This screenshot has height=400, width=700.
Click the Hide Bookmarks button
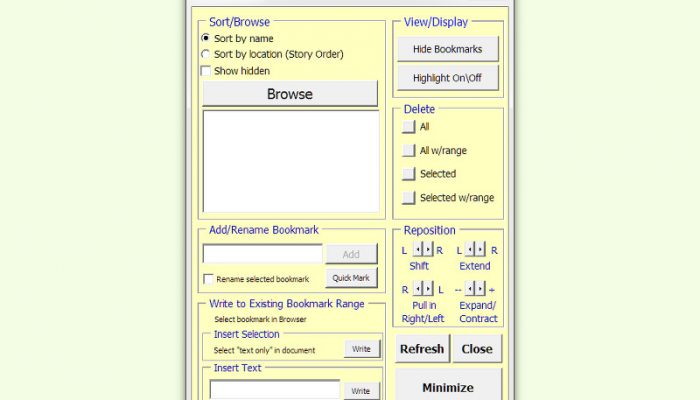(x=448, y=49)
